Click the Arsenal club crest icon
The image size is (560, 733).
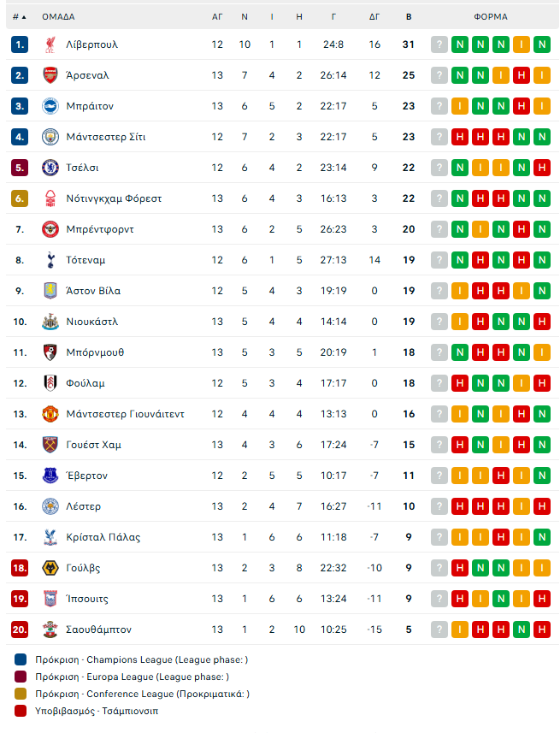[50, 75]
